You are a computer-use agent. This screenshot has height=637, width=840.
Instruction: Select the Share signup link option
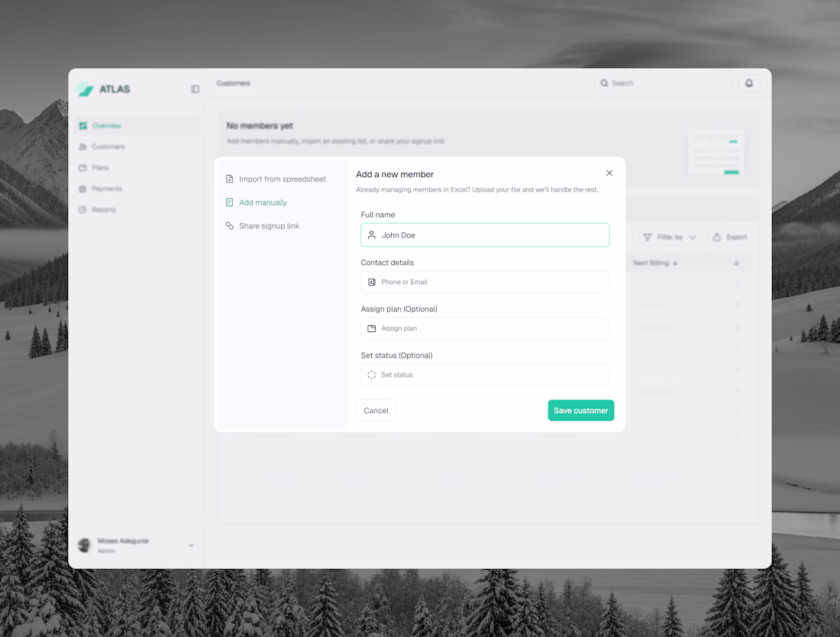(269, 225)
